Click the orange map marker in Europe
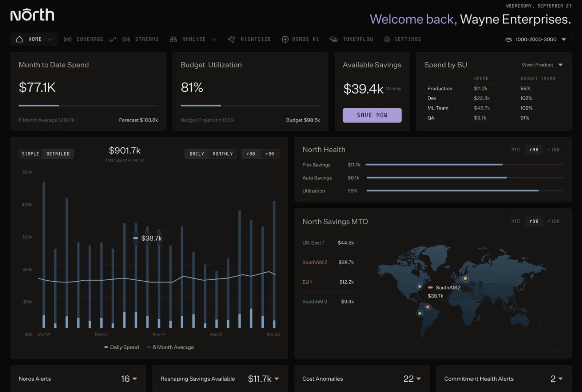 coord(465,278)
